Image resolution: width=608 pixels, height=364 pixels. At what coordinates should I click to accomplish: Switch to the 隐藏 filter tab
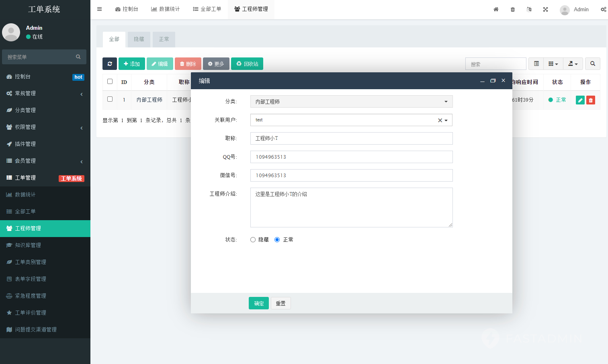(139, 39)
